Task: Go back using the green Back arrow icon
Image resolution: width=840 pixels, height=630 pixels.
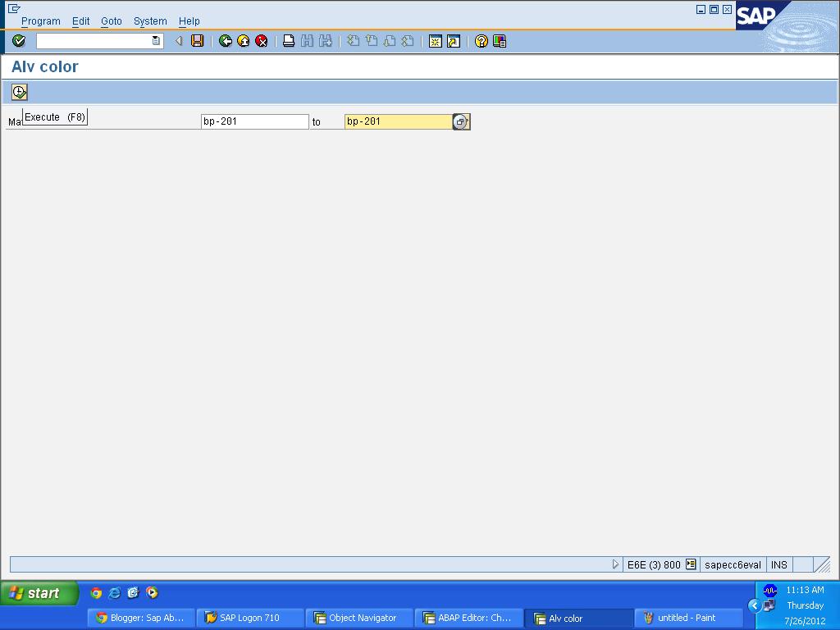Action: (225, 41)
